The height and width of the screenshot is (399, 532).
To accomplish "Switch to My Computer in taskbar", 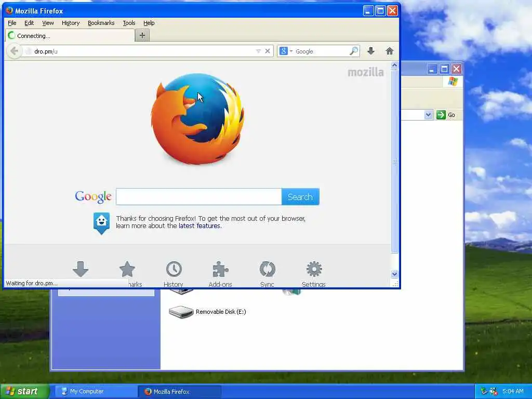I will tap(96, 391).
